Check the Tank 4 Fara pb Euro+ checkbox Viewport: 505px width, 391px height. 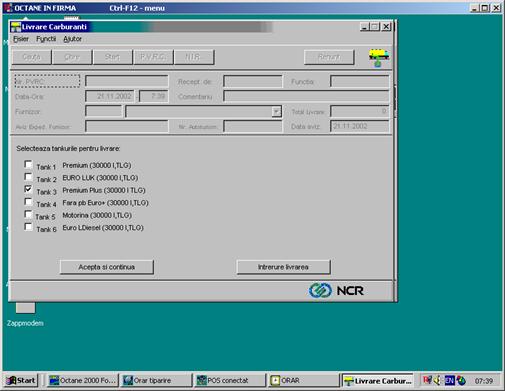(x=28, y=202)
